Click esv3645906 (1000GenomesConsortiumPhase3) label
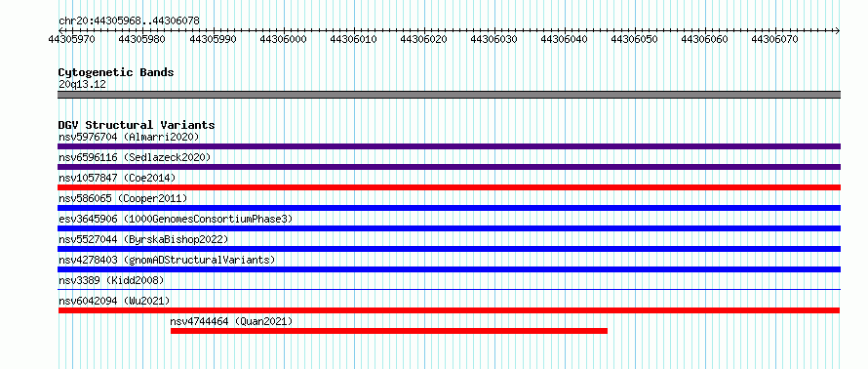868x369 pixels. [176, 219]
